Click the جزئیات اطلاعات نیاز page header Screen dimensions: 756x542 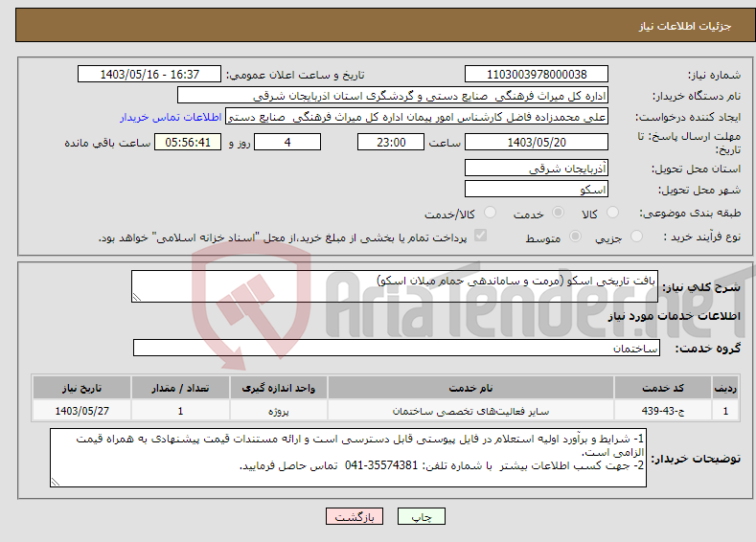pos(685,26)
